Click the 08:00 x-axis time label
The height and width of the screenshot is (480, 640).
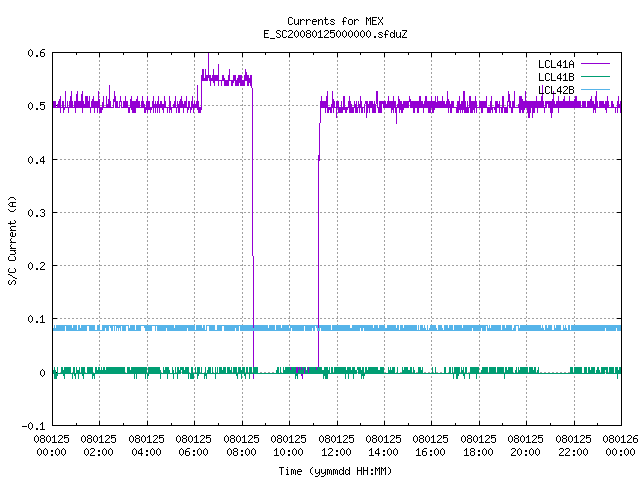click(x=241, y=452)
